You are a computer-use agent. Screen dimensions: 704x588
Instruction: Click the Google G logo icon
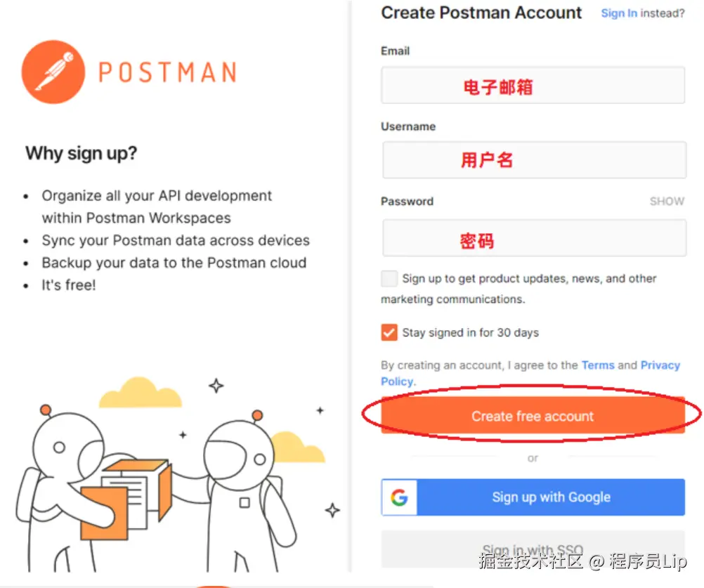(x=399, y=497)
